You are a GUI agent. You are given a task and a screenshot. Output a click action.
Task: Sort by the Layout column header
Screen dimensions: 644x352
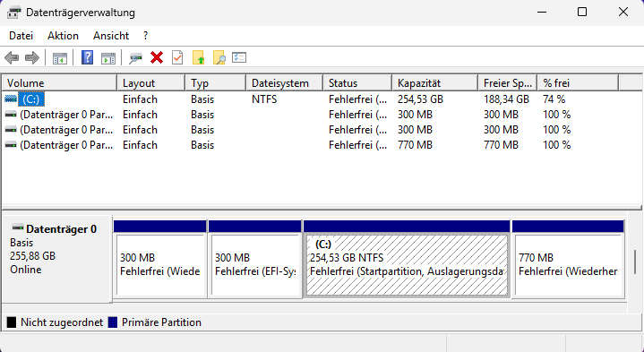point(150,83)
